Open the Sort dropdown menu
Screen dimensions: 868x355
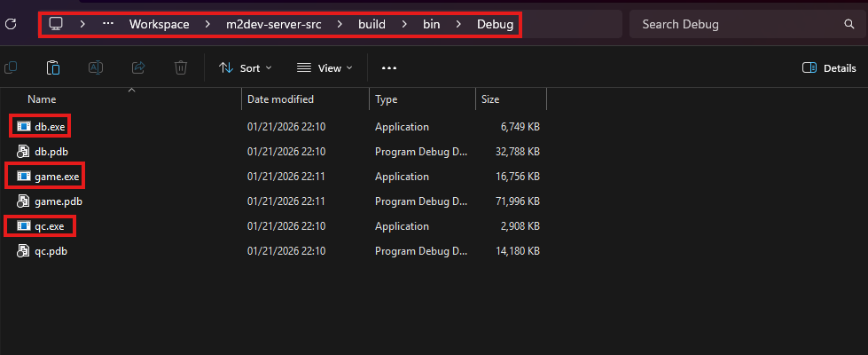[246, 67]
